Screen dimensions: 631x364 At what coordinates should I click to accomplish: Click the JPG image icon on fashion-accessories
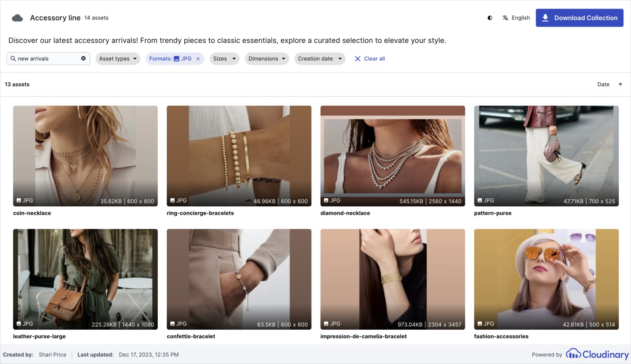[480, 323]
